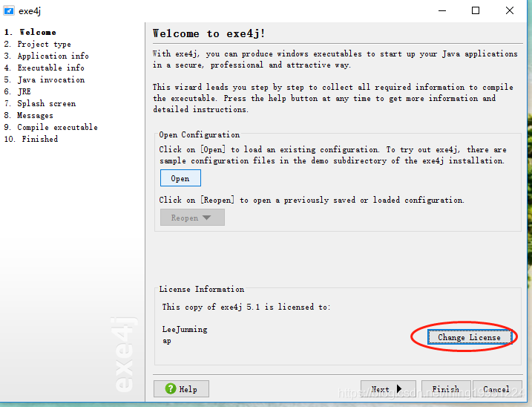532x407 pixels.
Task: Click the 'ap' license text line
Action: 167,341
